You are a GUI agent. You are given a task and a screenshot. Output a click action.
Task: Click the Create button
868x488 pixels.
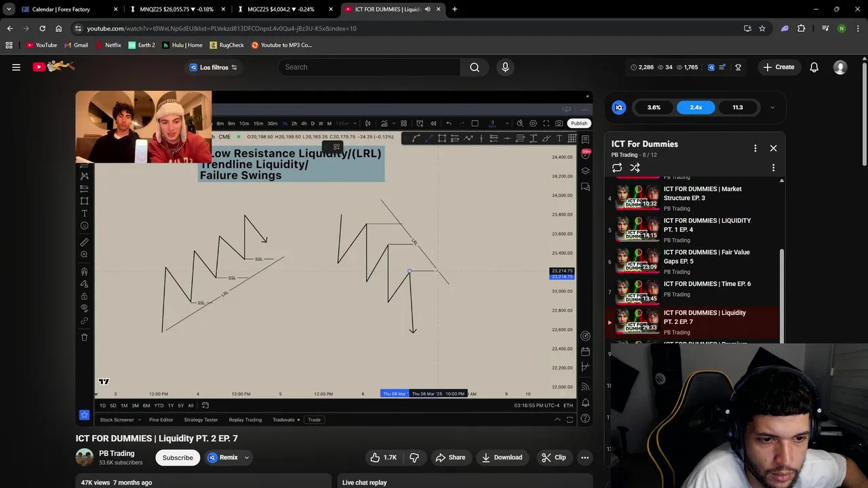tap(778, 67)
